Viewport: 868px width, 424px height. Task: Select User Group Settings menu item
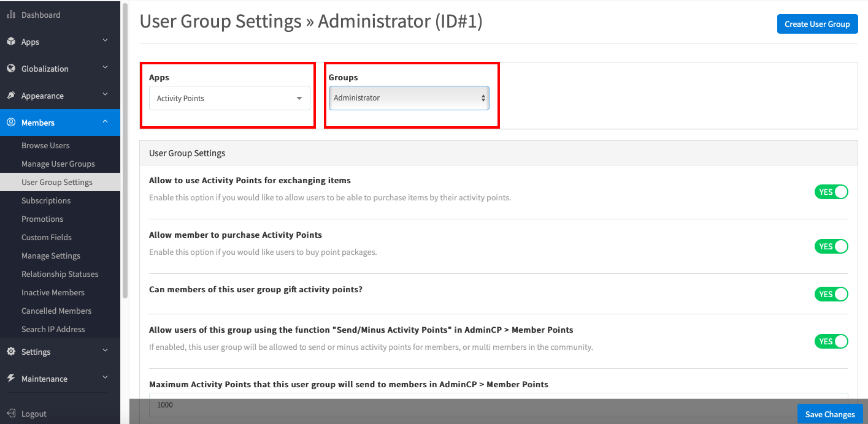(x=60, y=182)
